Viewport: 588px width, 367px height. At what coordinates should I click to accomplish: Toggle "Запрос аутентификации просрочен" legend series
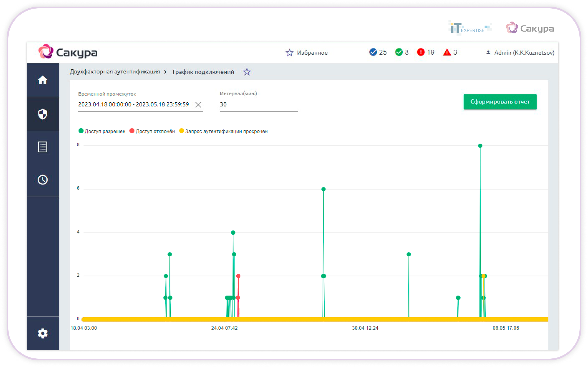223,131
